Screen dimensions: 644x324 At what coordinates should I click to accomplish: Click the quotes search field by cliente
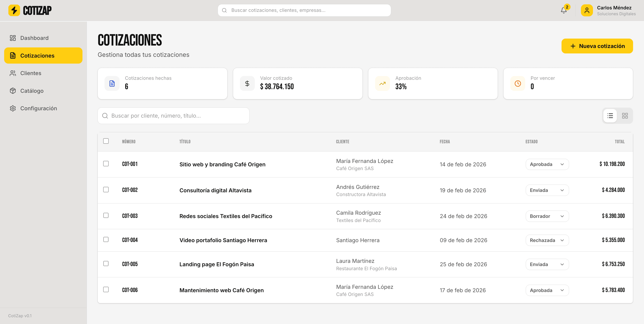point(173,116)
